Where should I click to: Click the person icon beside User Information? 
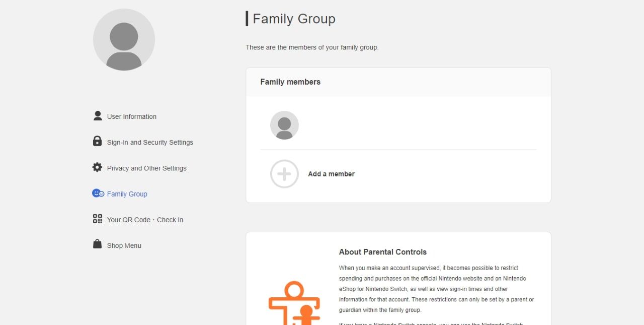[x=97, y=115]
